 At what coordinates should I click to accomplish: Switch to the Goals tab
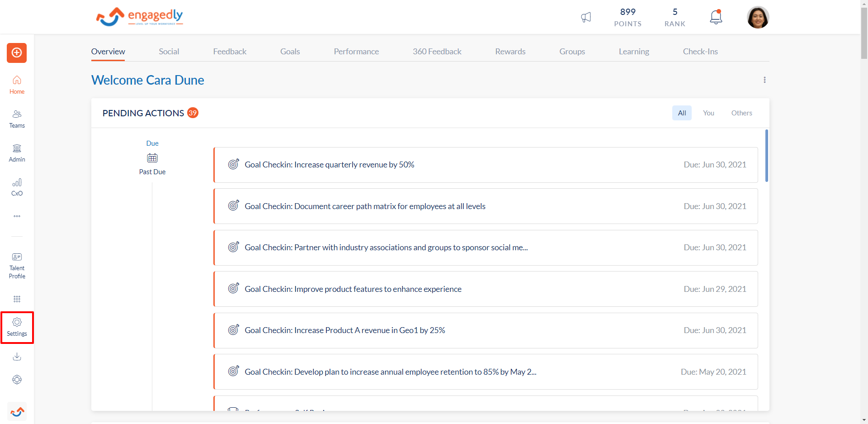point(290,52)
